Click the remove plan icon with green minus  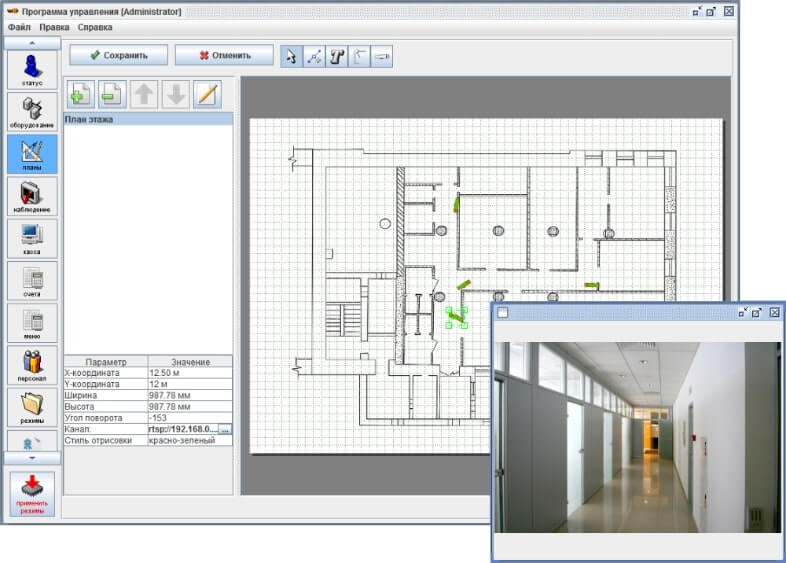[x=112, y=94]
